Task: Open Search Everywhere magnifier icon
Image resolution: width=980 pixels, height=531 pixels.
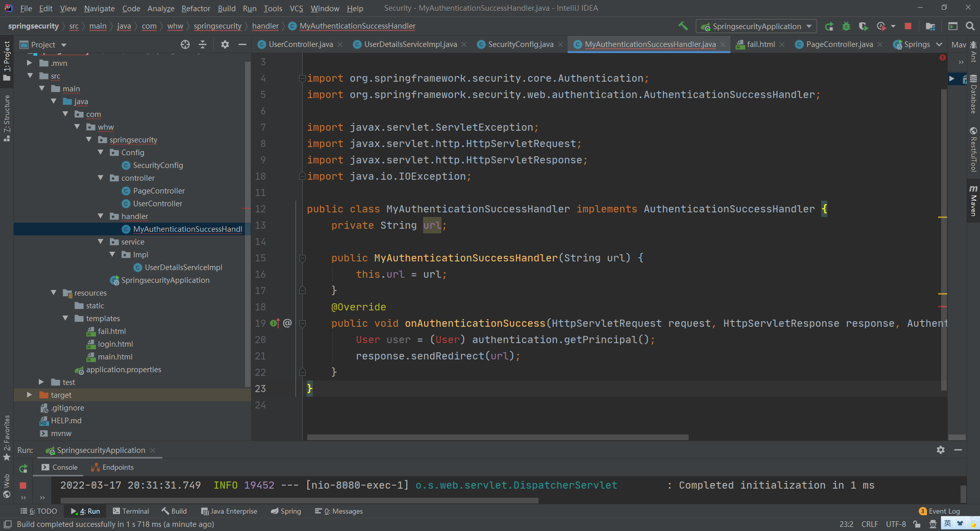Action: (970, 26)
